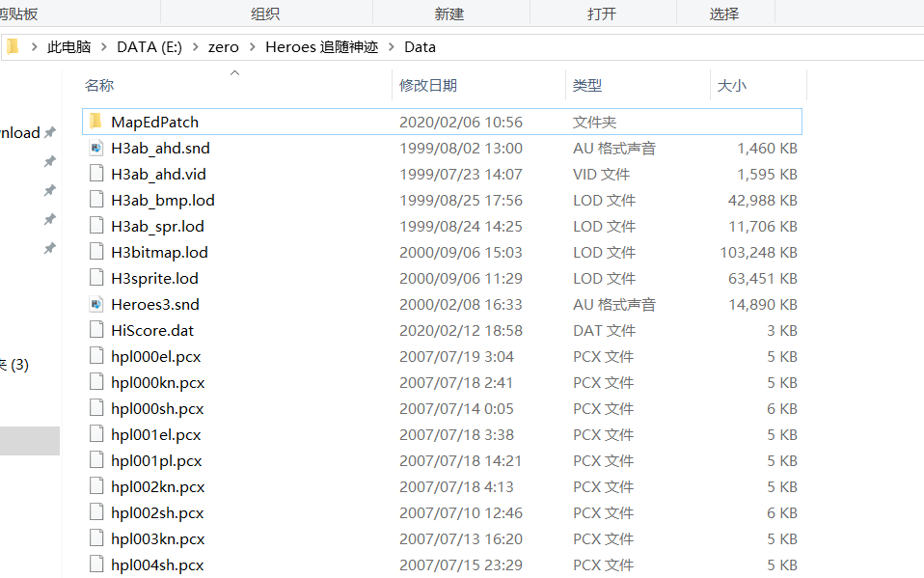Select the file name hpl000el.pcx
The height and width of the screenshot is (578, 924).
click(x=156, y=356)
